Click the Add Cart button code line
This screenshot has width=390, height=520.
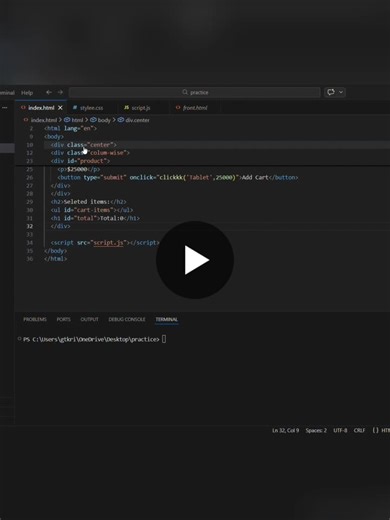tap(178, 177)
